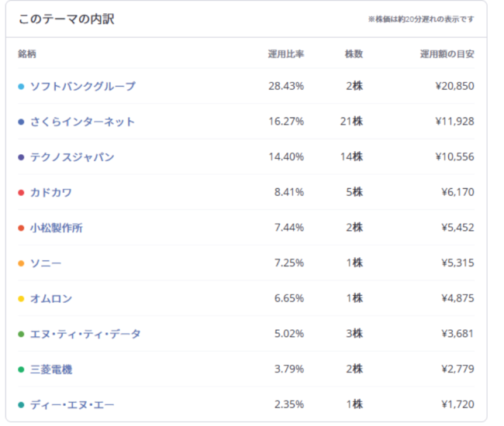
Task: Open the カドカワ stock link
Action: click(51, 192)
